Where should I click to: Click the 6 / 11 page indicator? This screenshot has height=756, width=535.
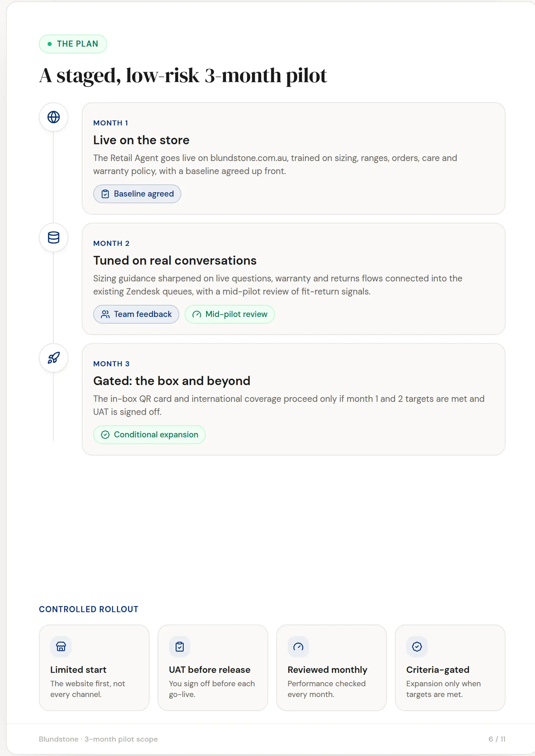coord(497,739)
